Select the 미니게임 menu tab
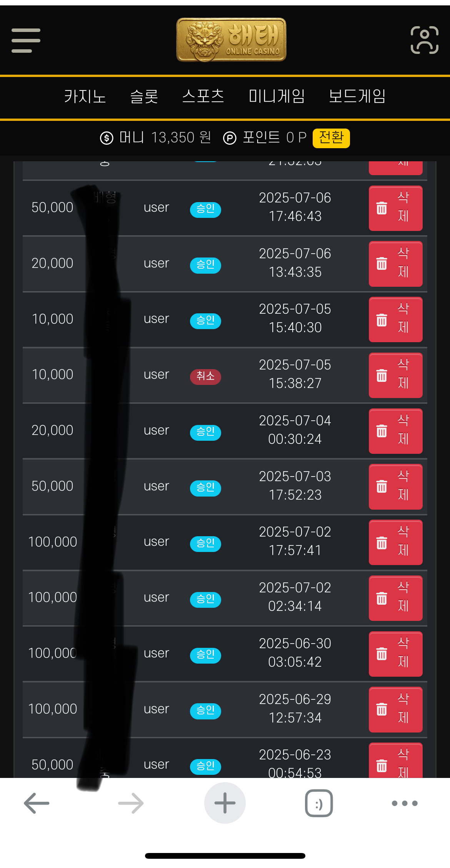Viewport: 450px width, 868px height. click(277, 96)
